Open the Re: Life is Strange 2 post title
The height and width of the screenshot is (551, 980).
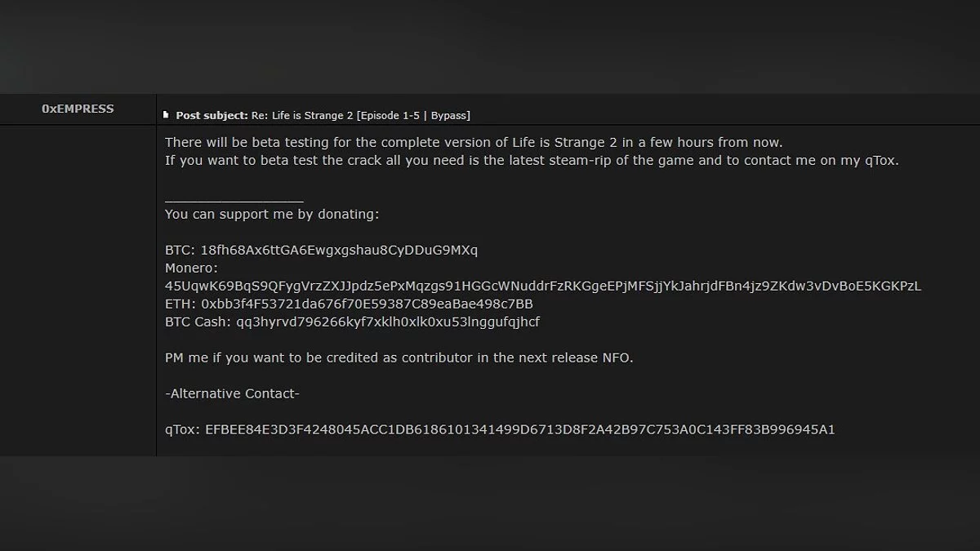click(302, 115)
